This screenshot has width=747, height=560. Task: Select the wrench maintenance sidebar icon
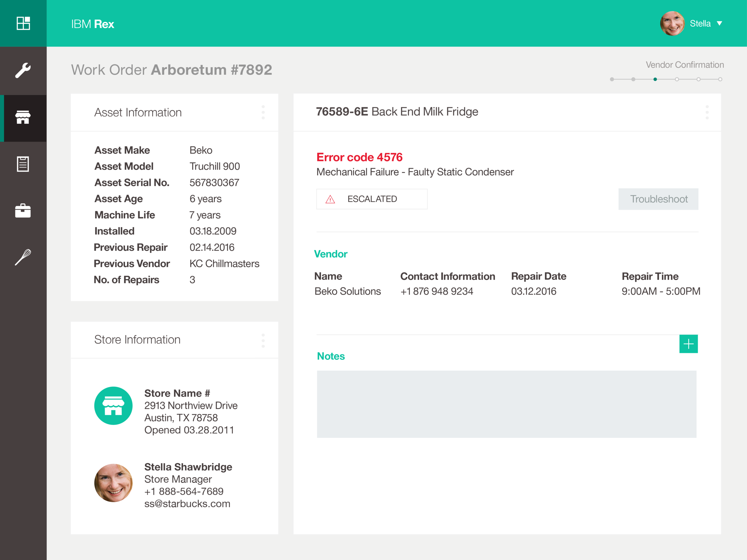click(x=23, y=70)
